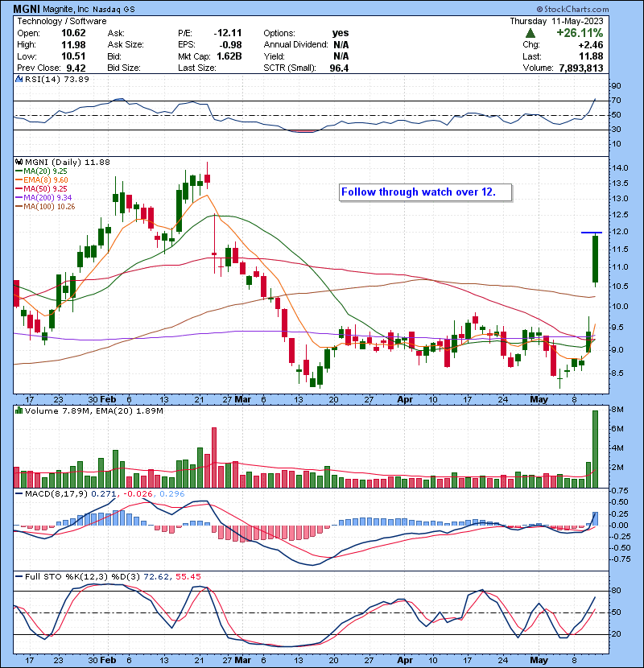Click the Prev Close value 9.42
Image resolution: width=644 pixels, height=668 pixels.
click(x=76, y=68)
